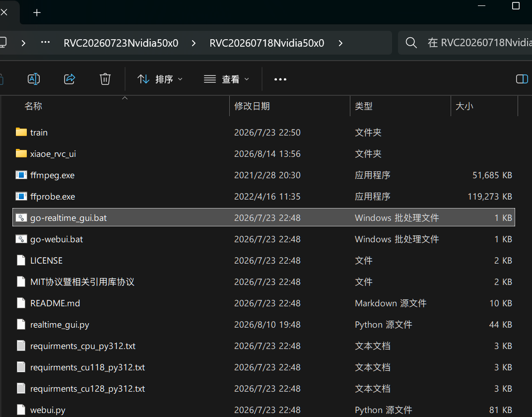Select the ffprobe.exe file name
The width and height of the screenshot is (532, 417).
53,197
